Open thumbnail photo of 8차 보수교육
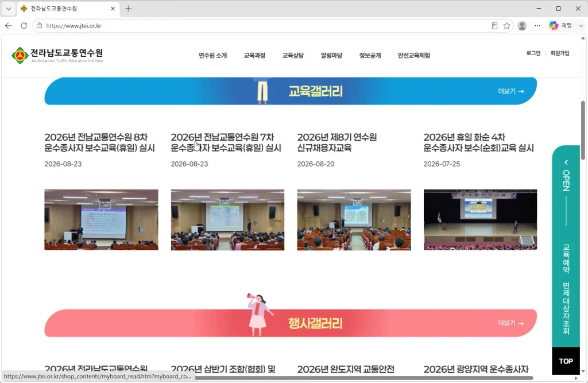 click(101, 219)
